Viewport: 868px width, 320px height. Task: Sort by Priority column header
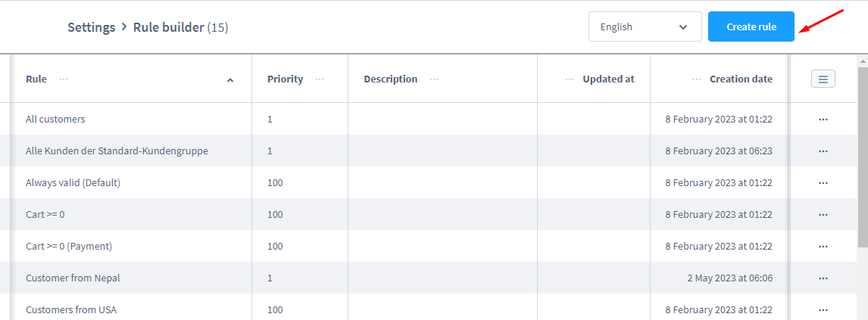[x=285, y=79]
